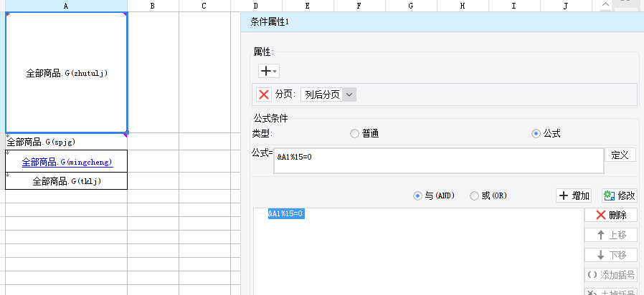
Task: Click the 修改 button
Action: 620,195
